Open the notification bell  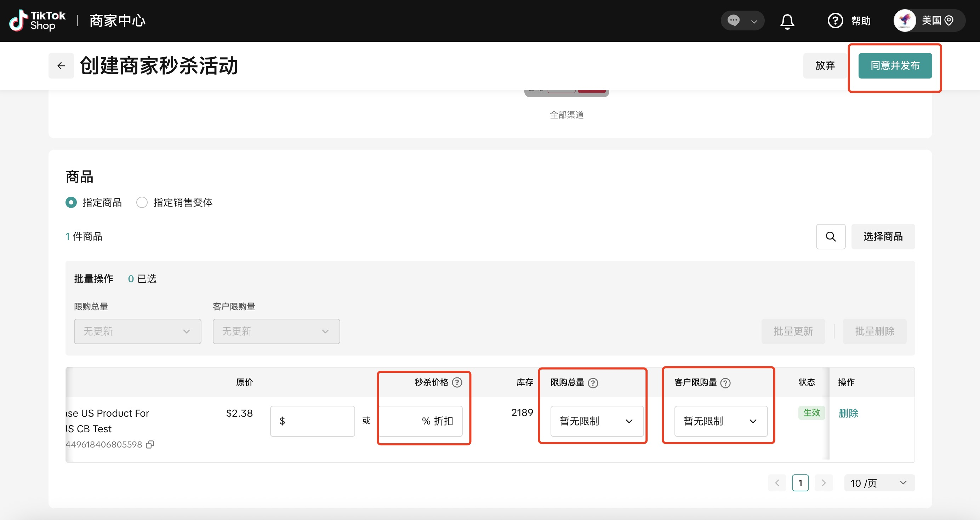(787, 21)
